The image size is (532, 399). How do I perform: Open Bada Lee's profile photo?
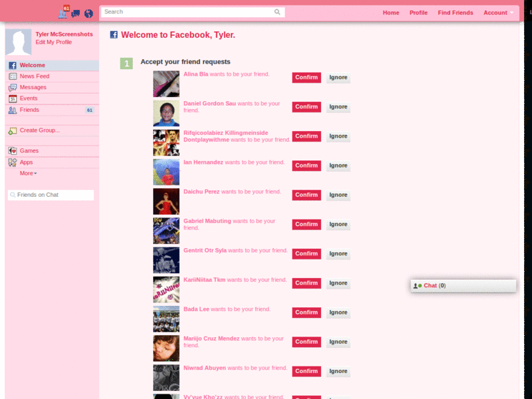[166, 319]
